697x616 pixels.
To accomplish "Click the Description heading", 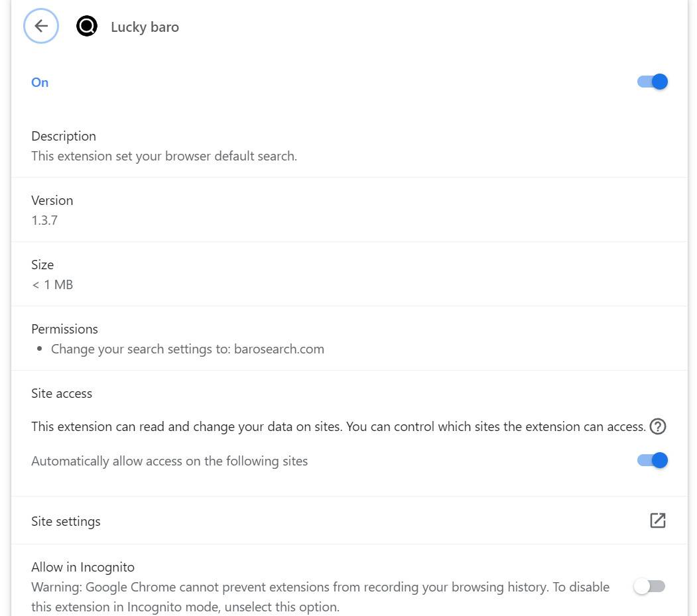I will pyautogui.click(x=64, y=136).
